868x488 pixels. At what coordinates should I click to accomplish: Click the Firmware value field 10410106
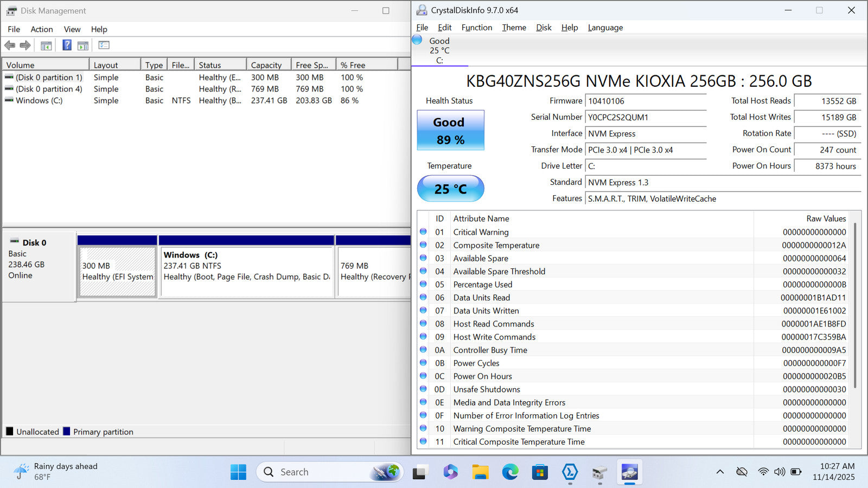click(x=646, y=101)
